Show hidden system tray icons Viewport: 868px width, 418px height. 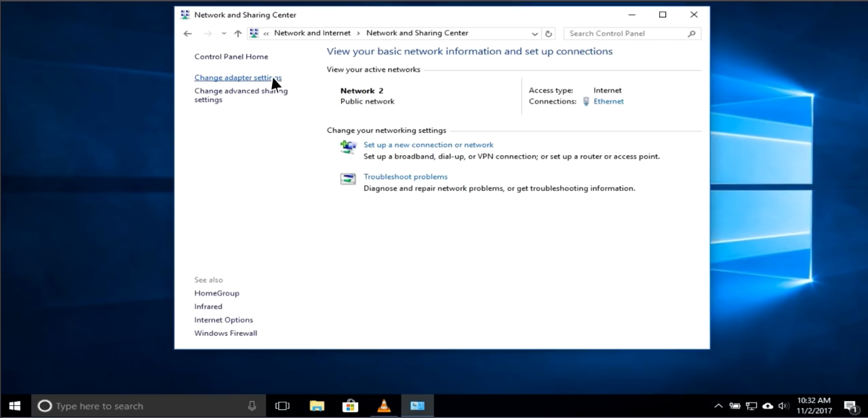[719, 406]
